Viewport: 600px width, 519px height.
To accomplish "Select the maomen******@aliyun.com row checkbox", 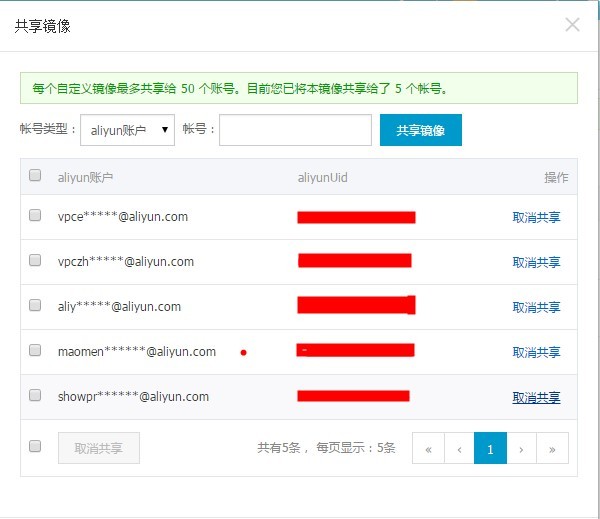I will click(35, 351).
